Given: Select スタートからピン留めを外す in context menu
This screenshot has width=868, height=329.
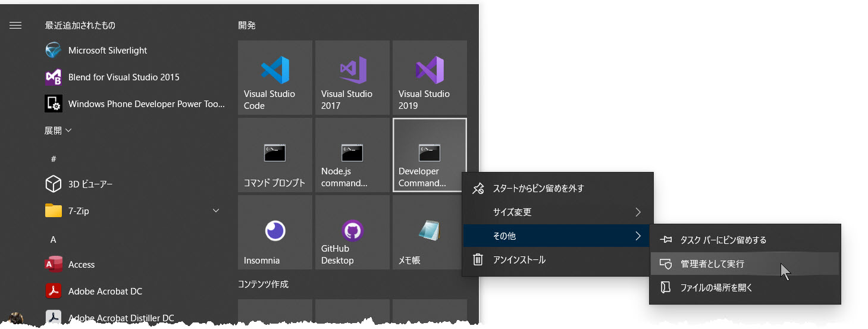Looking at the screenshot, I should (x=557, y=189).
